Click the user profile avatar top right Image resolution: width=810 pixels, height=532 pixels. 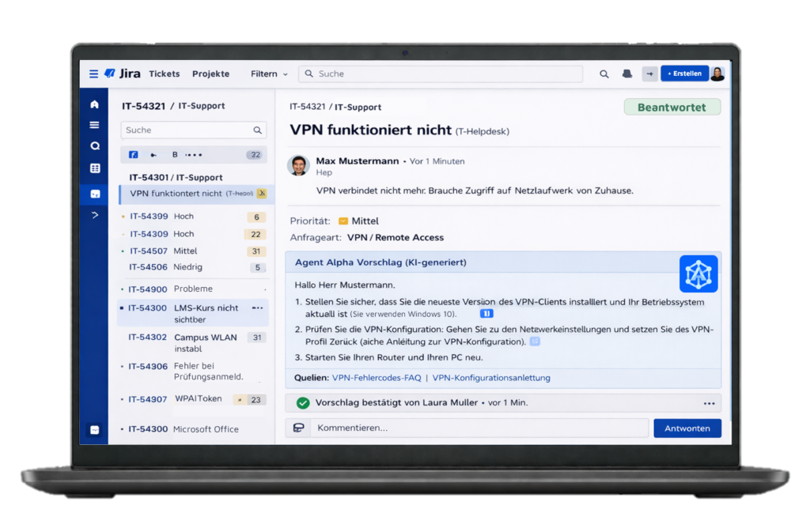(717, 74)
